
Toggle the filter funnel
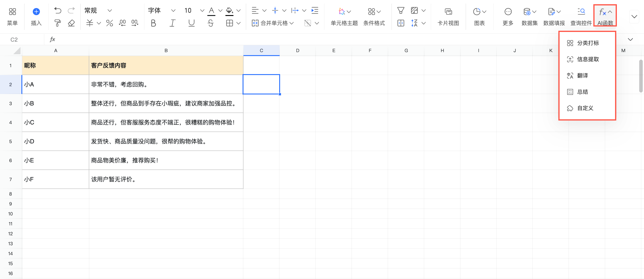pos(401,11)
